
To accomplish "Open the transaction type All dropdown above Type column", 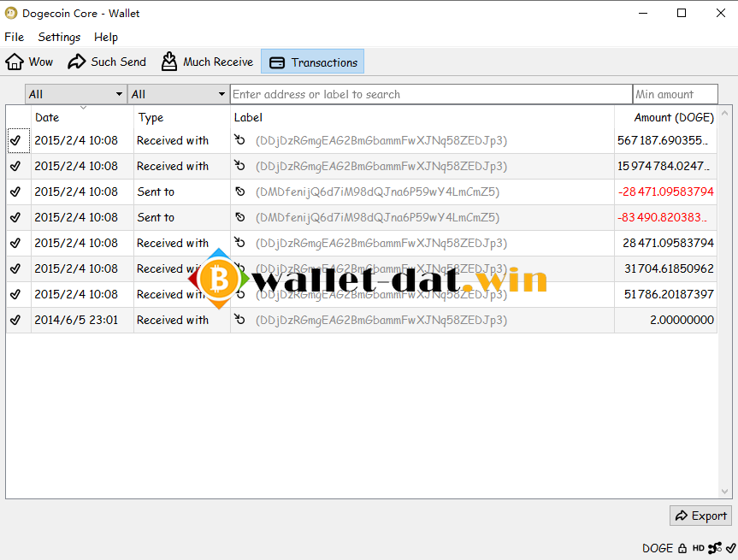I will (179, 94).
